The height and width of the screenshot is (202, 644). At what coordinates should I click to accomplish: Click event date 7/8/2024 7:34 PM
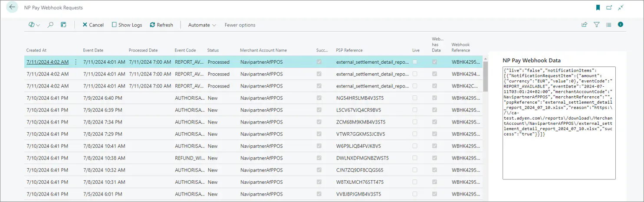102,122
